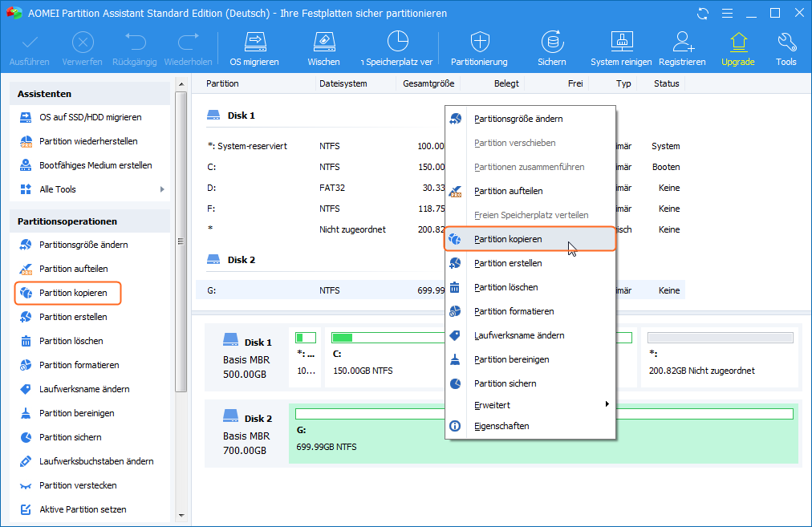
Task: Click the Sichern backup toolbar icon
Action: (x=551, y=49)
